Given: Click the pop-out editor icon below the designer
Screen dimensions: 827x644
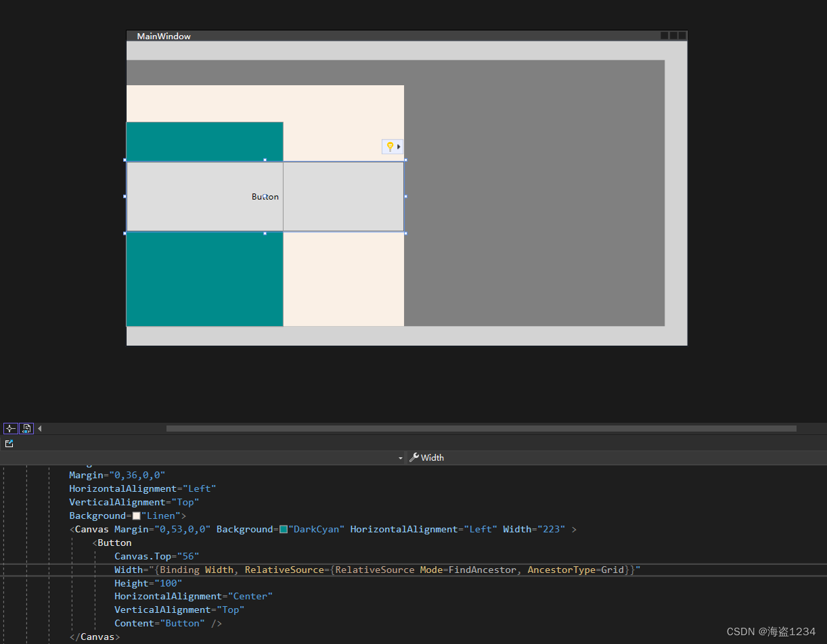Looking at the screenshot, I should click(x=9, y=443).
